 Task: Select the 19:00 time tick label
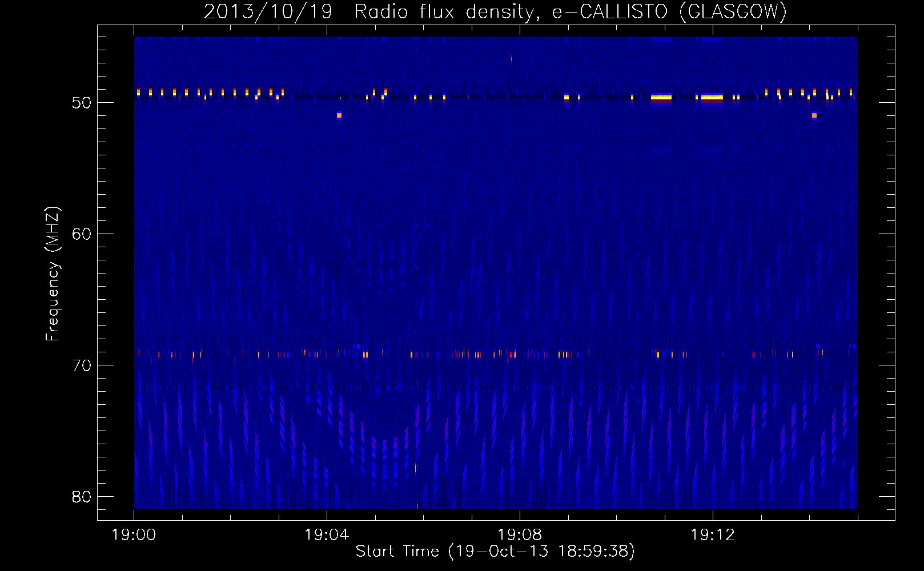[x=134, y=535]
